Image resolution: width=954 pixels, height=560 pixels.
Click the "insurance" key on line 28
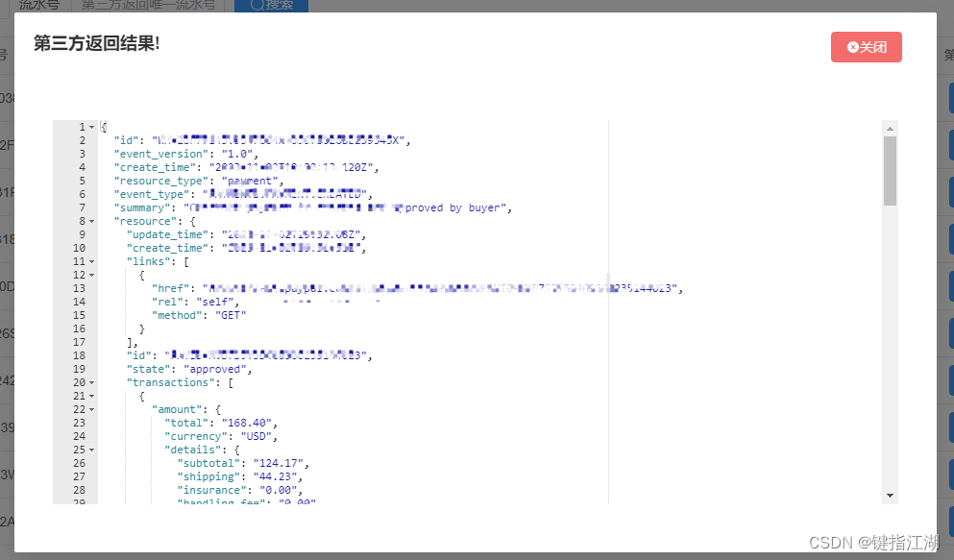pos(212,490)
